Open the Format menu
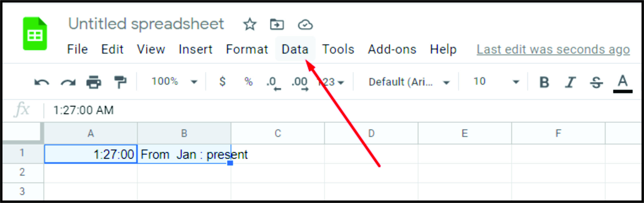The width and height of the screenshot is (644, 203). (247, 49)
